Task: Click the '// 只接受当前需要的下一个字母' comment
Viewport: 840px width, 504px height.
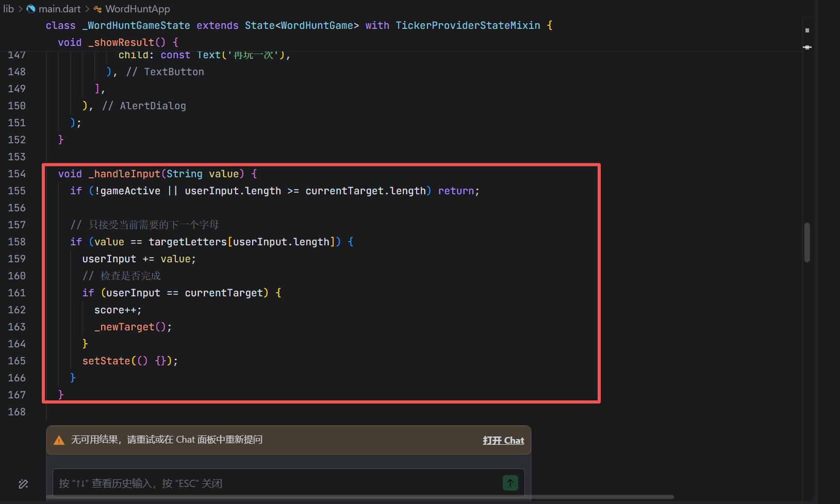Action: [145, 225]
